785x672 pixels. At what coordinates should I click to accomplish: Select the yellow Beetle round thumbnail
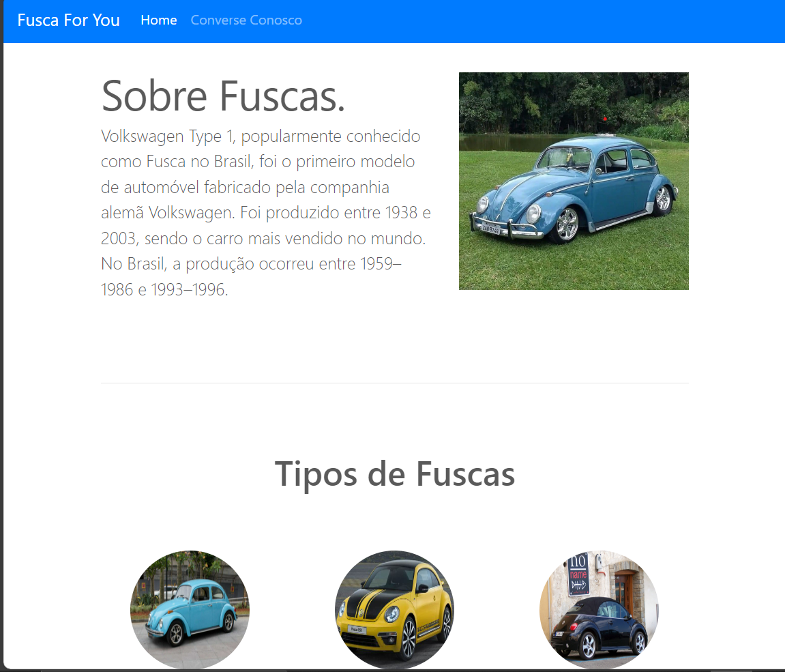[394, 609]
